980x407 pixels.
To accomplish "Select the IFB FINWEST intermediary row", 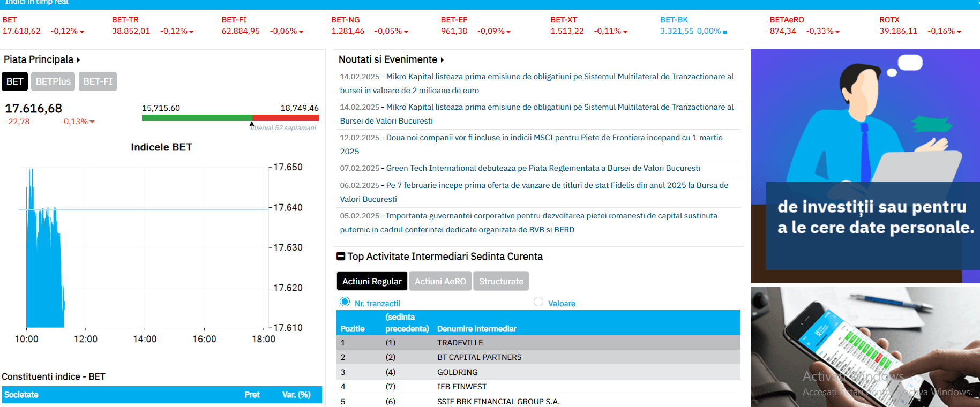I will pos(538,387).
